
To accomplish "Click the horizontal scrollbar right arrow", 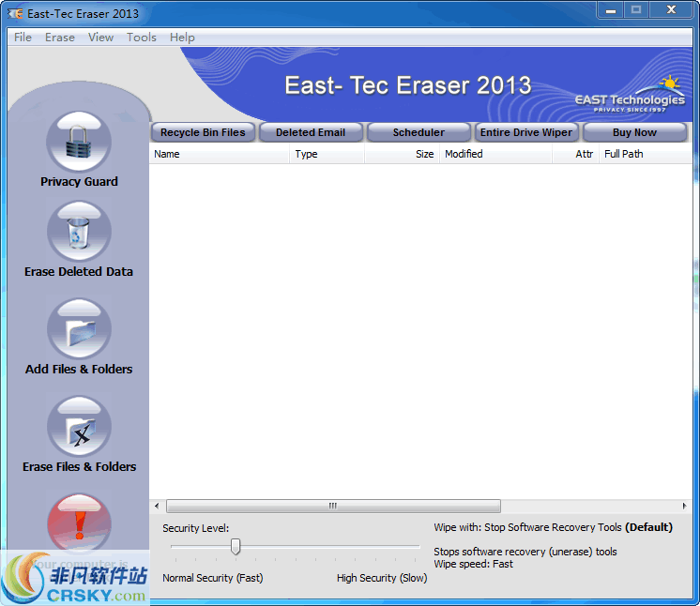I will pyautogui.click(x=685, y=506).
